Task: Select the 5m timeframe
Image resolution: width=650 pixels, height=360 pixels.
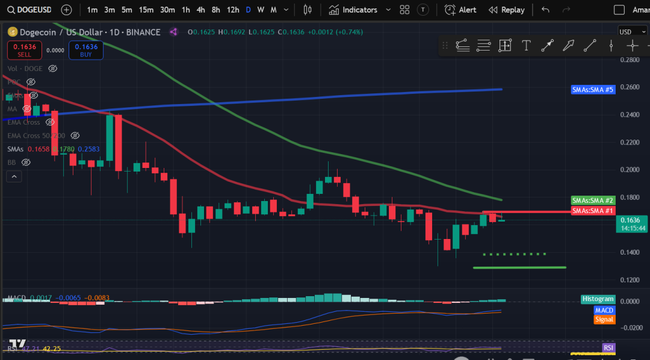Action: click(127, 10)
